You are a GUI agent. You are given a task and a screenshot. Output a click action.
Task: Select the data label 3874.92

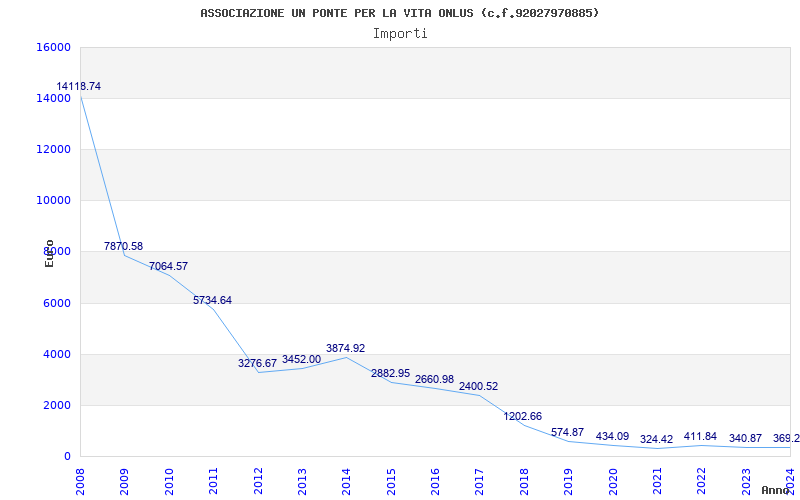[x=345, y=348]
